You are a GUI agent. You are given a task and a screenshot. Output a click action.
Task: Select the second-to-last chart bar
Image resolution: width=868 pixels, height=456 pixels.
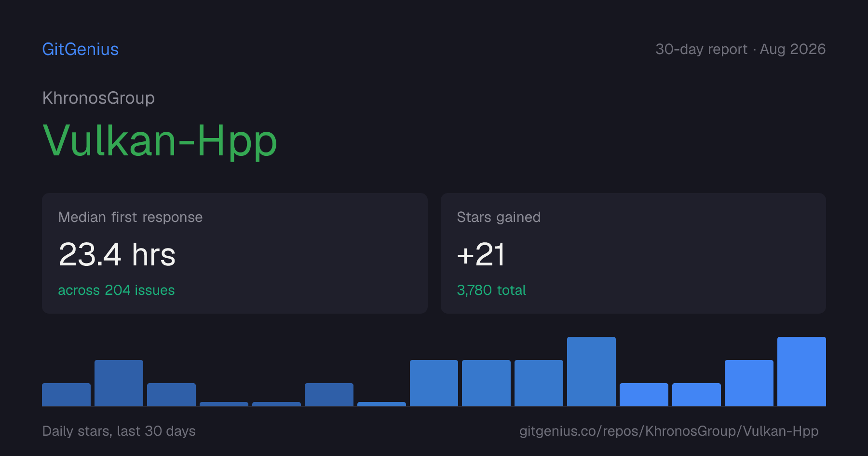coord(749,383)
